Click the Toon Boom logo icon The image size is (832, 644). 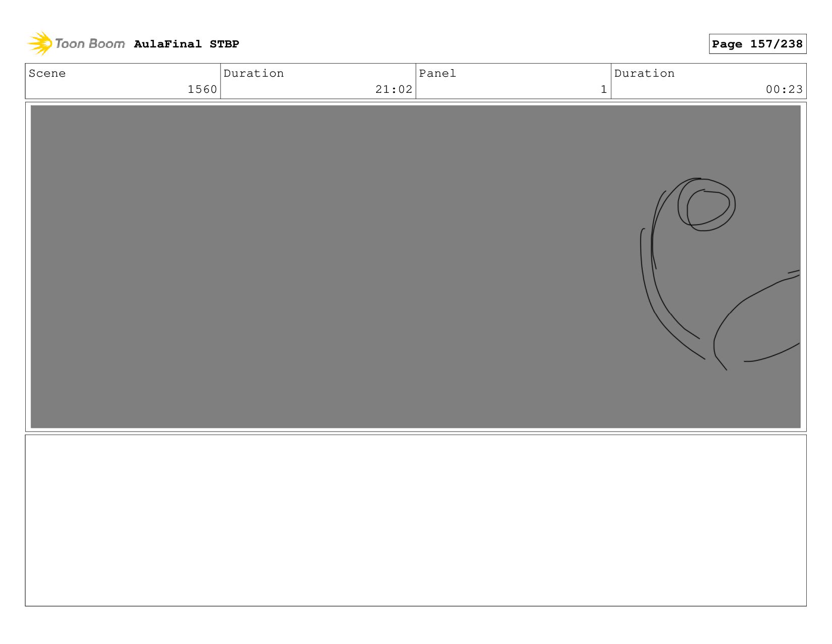click(x=40, y=43)
